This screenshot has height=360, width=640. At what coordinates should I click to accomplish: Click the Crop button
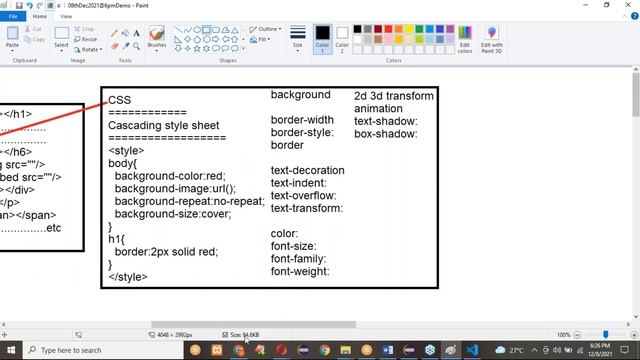[x=84, y=29]
